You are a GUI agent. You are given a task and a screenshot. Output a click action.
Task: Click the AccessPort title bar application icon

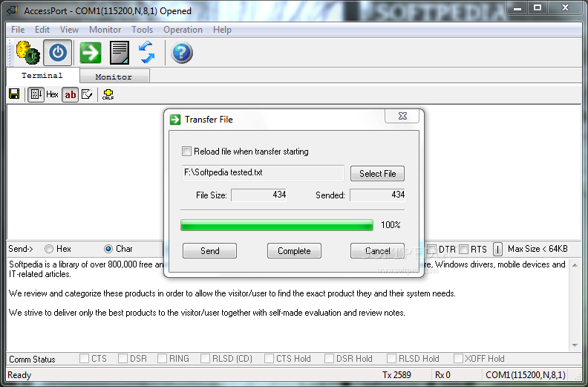(x=13, y=10)
